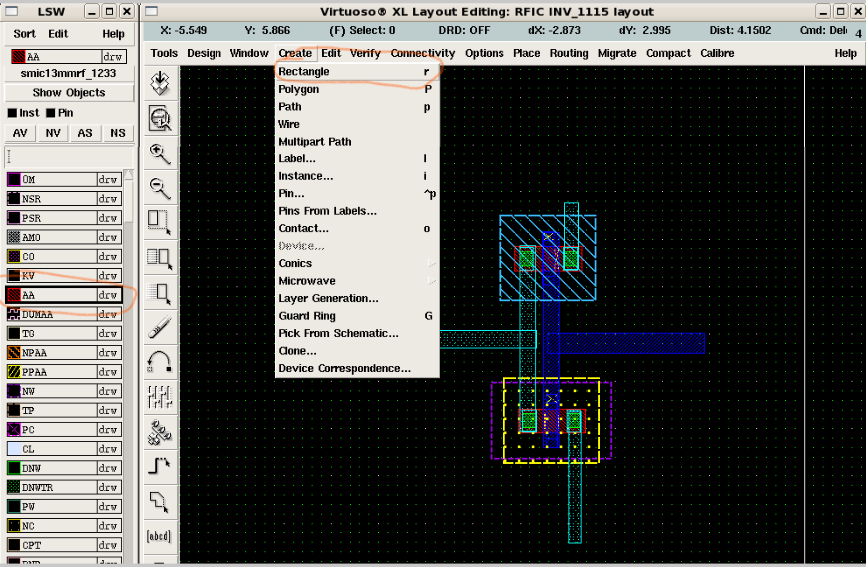
Task: Select the NW drw layer row
Action: point(64,391)
